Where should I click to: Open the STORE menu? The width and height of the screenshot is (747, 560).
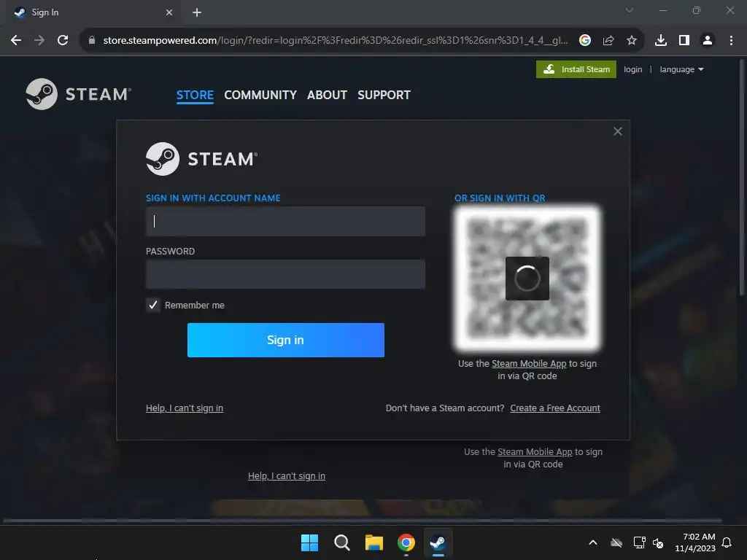click(195, 95)
